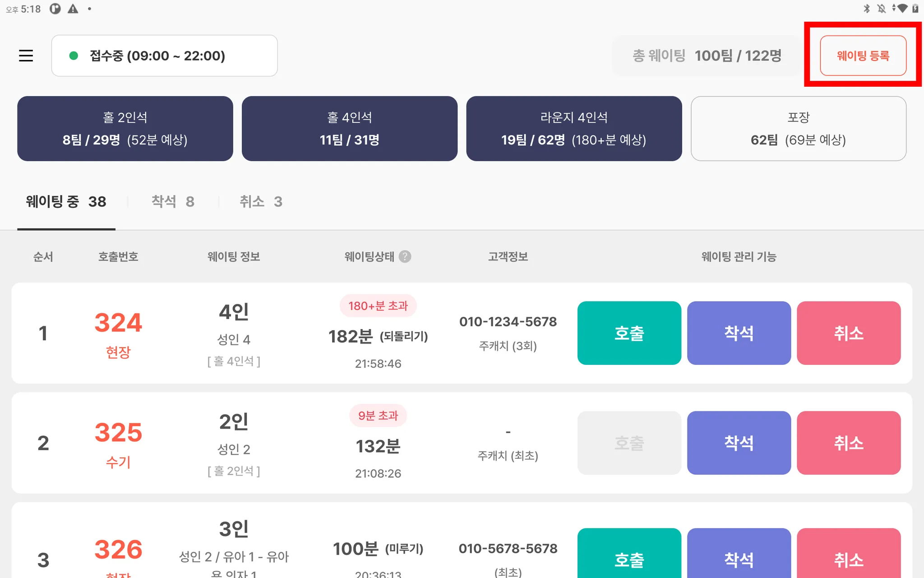Toggle the 홀 4인석 seat filter

pyautogui.click(x=349, y=129)
